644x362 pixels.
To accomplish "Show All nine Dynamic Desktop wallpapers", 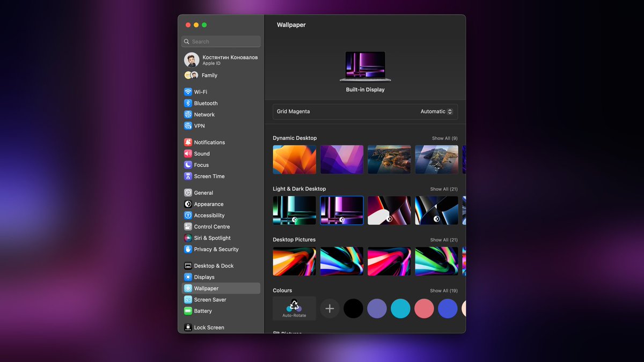I will (444, 138).
